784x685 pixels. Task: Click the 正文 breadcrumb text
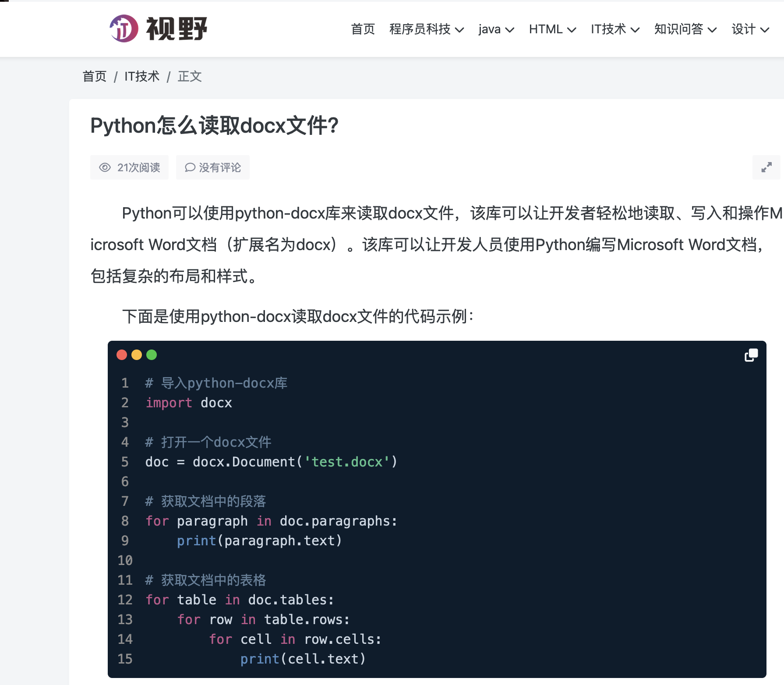(190, 77)
